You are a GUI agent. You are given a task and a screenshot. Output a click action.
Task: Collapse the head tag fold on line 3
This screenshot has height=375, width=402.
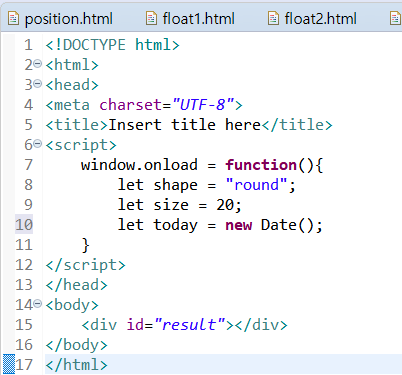[38, 83]
